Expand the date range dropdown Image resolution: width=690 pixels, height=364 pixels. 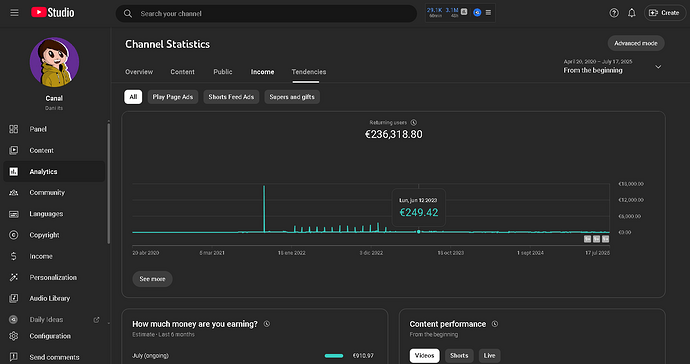click(x=658, y=67)
